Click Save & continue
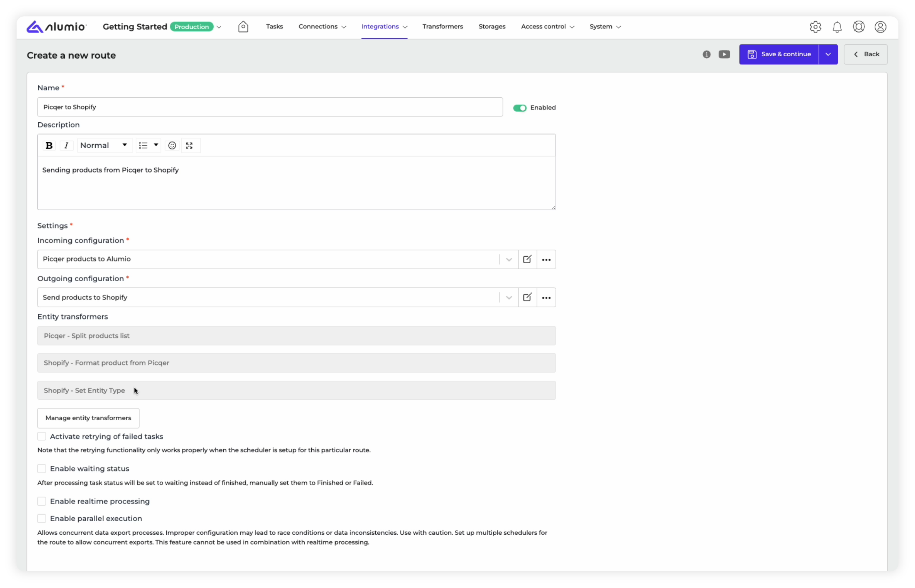The height and width of the screenshot is (588, 915). [779, 54]
